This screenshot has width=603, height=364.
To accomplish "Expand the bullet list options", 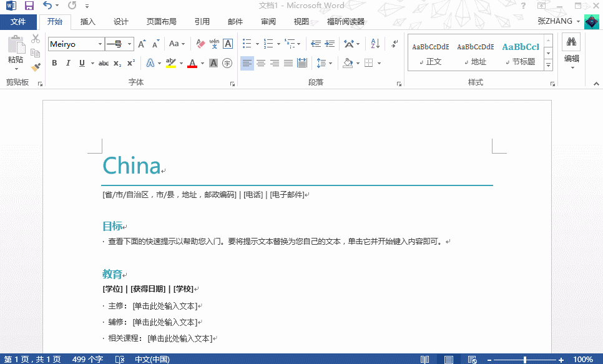I will (x=257, y=44).
